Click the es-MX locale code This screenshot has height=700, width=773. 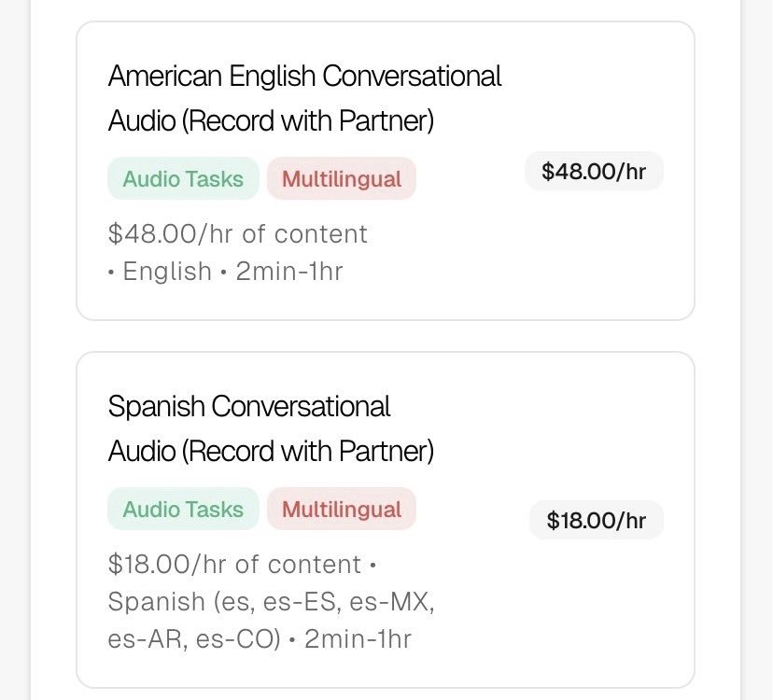tap(389, 602)
